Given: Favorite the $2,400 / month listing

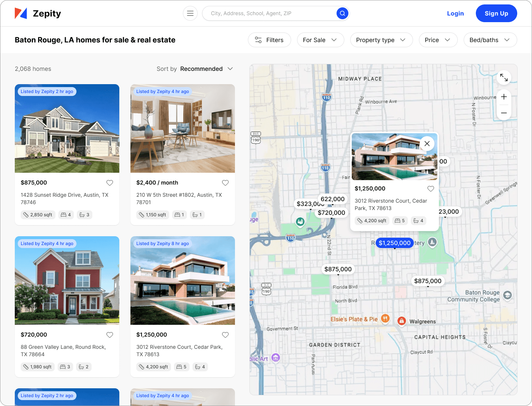Looking at the screenshot, I should (225, 183).
